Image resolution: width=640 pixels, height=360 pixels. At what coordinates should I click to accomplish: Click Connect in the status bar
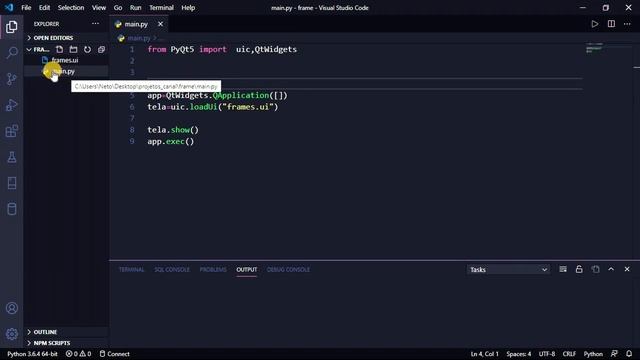click(x=115, y=354)
